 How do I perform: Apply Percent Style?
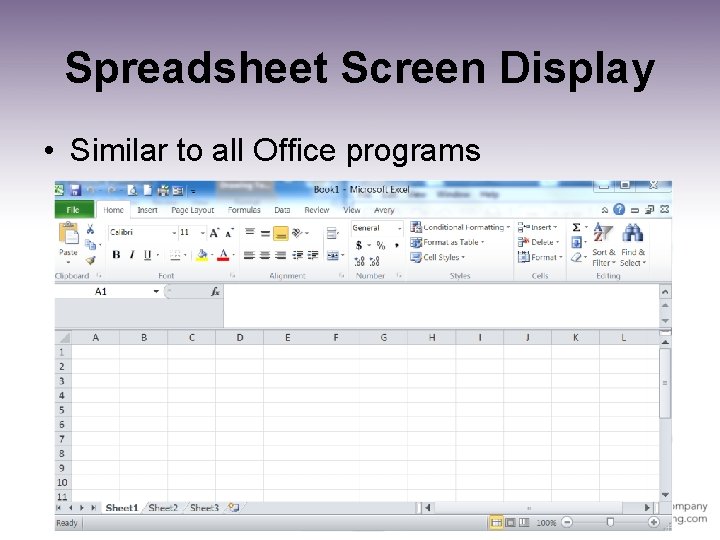click(x=381, y=245)
